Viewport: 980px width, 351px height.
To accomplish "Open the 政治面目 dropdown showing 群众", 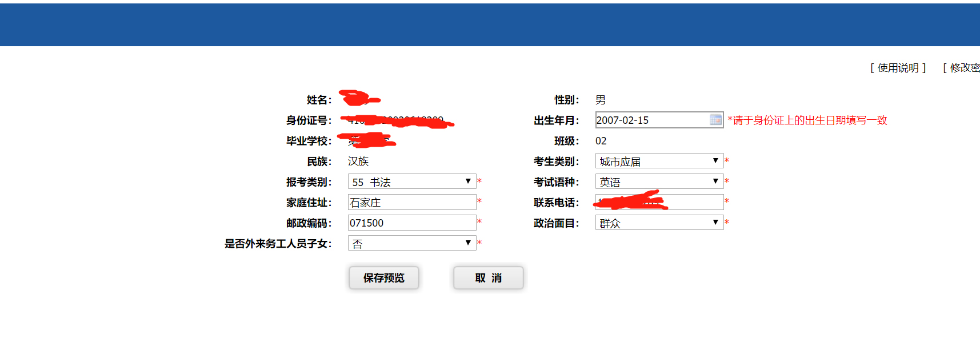I will coord(659,223).
